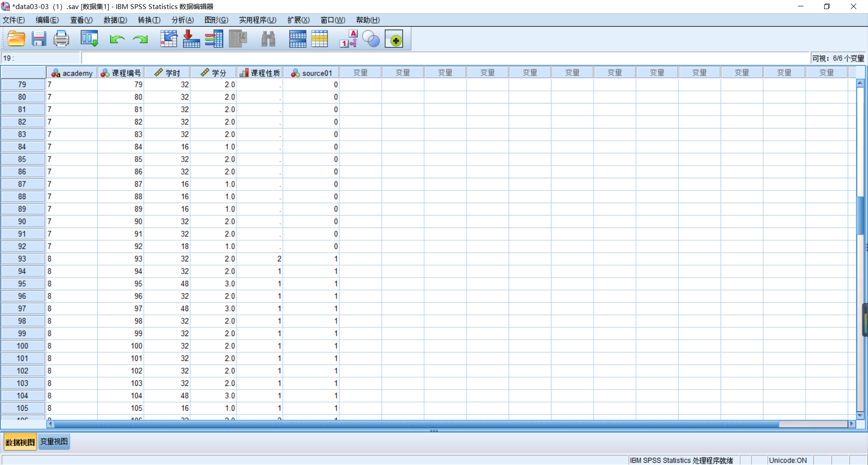Viewport: 868px width, 465px height.
Task: Click horizontal scrollbar left arrow
Action: click(50, 424)
